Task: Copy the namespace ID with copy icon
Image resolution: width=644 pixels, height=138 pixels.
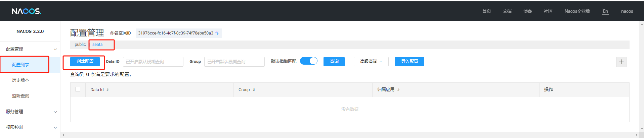Action: coord(217,33)
